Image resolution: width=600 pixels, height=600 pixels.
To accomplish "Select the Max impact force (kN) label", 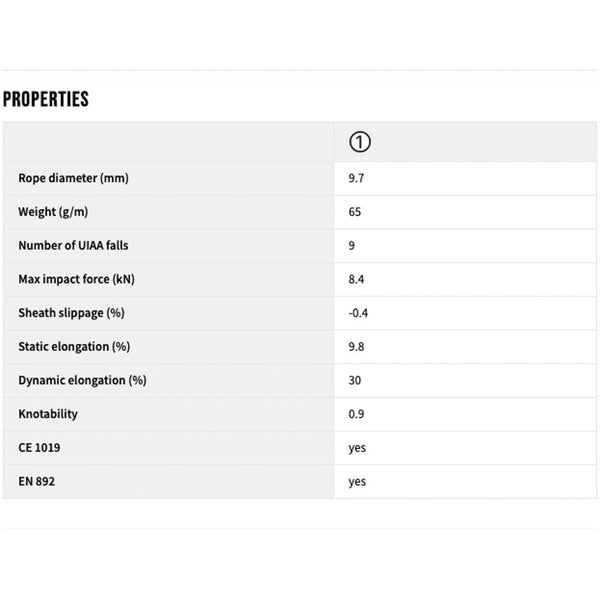I will [76, 279].
